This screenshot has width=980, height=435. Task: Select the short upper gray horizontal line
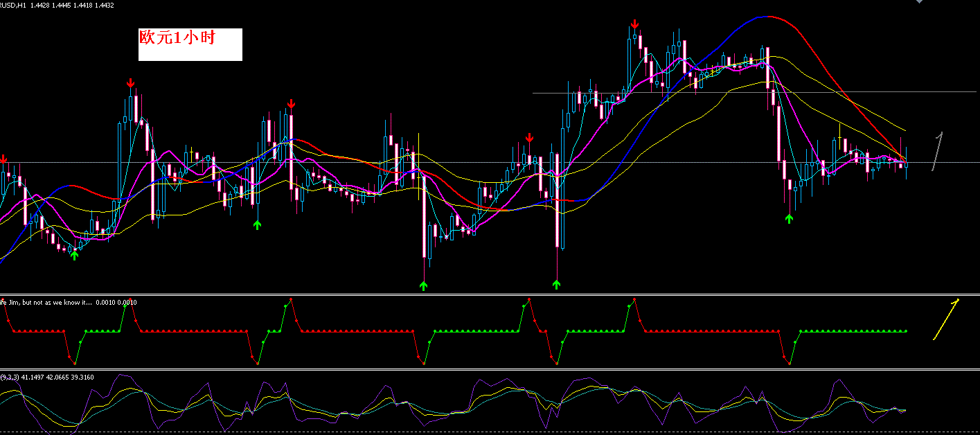(x=754, y=92)
